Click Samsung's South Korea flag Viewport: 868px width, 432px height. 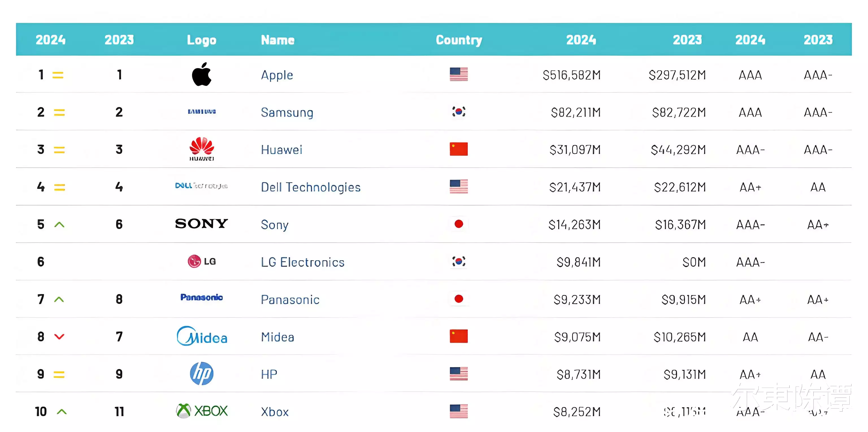[x=459, y=112]
